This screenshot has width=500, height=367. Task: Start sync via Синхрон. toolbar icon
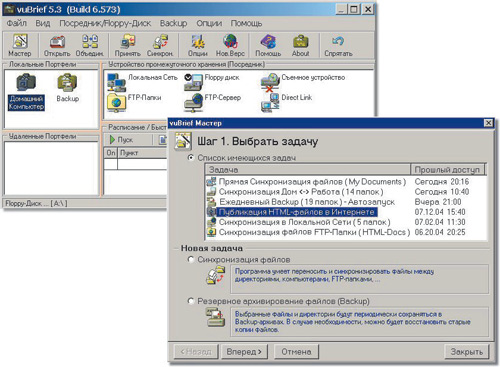coord(160,45)
